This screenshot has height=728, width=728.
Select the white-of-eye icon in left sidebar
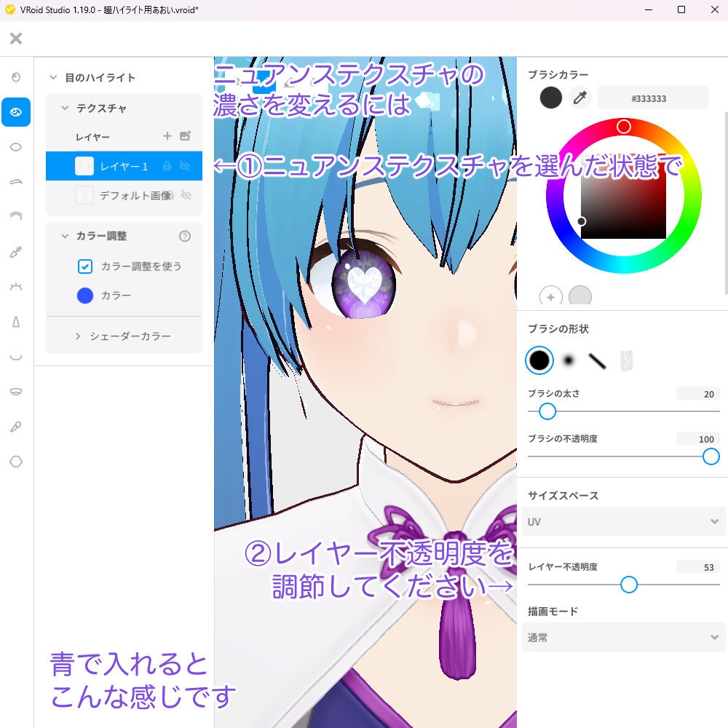point(16,147)
